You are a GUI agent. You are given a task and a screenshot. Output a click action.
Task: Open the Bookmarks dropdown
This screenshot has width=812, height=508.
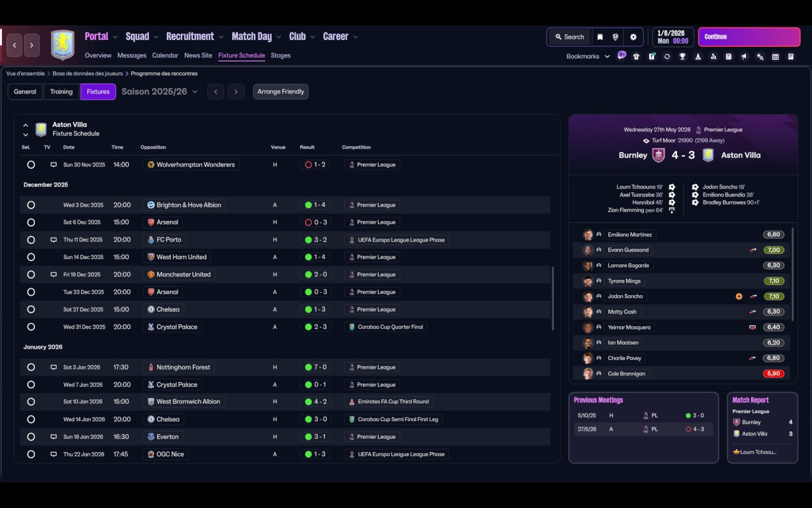[588, 57]
